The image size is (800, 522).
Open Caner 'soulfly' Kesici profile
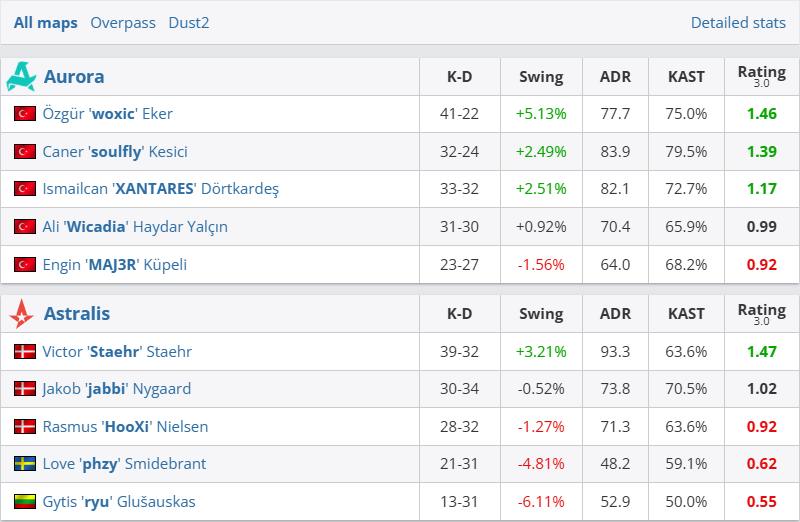(x=115, y=152)
